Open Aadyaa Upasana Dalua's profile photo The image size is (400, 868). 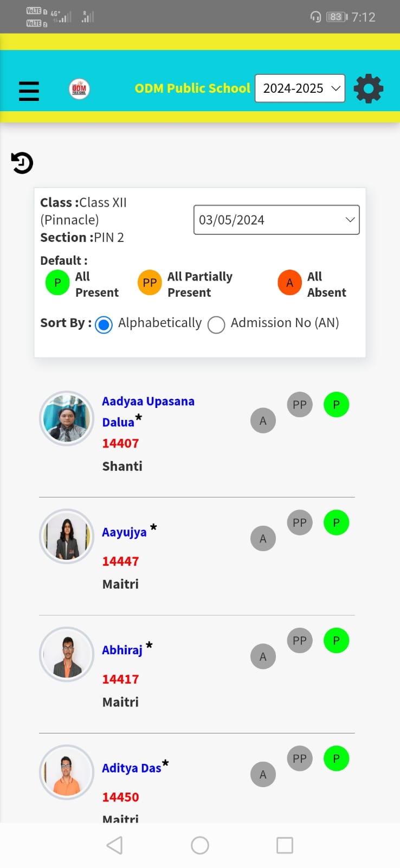point(67,418)
